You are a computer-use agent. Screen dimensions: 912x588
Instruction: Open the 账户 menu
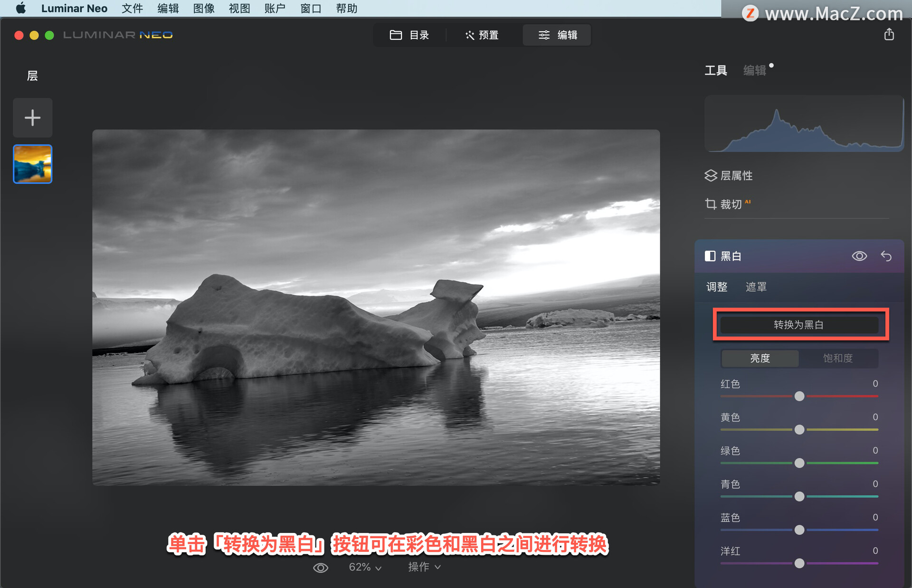(275, 8)
